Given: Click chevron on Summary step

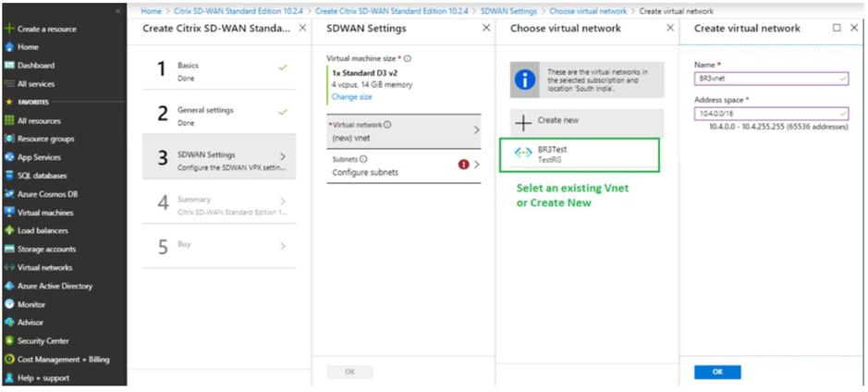Looking at the screenshot, I should point(283,202).
